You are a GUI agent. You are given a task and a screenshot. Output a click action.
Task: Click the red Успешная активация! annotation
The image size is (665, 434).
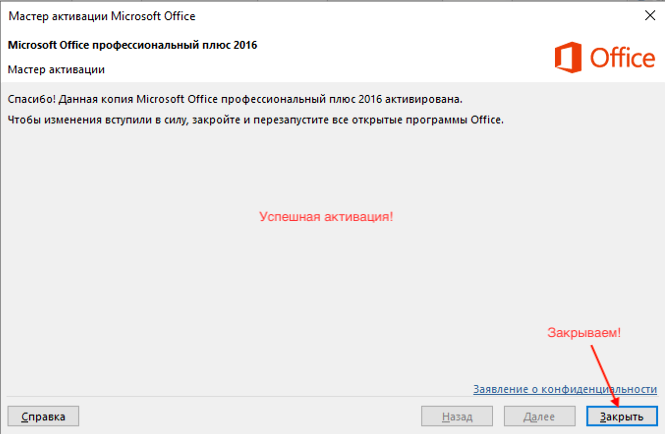[x=326, y=217]
